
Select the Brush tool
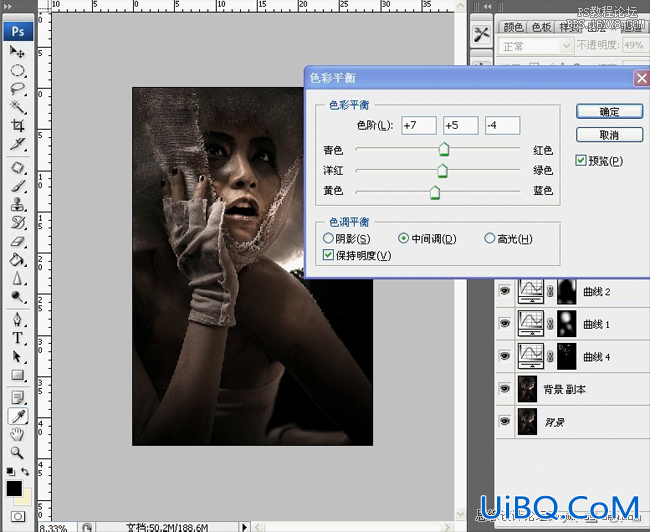pyautogui.click(x=17, y=186)
